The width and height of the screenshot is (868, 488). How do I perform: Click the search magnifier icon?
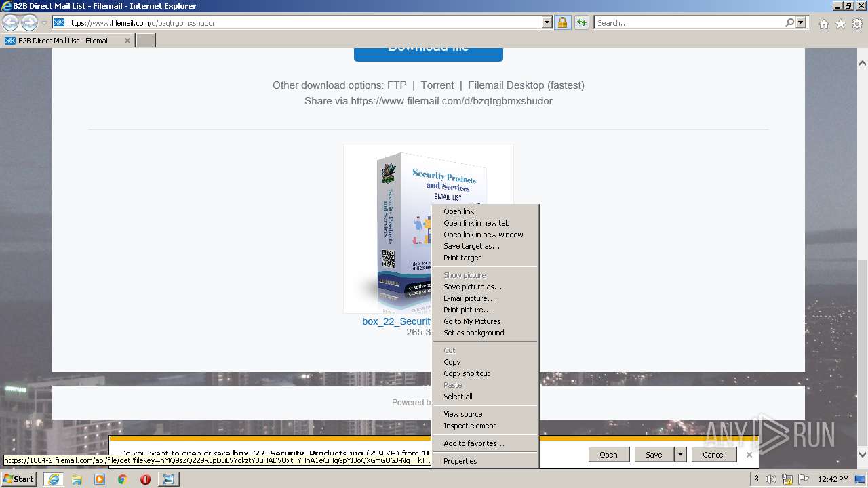pyautogui.click(x=789, y=23)
